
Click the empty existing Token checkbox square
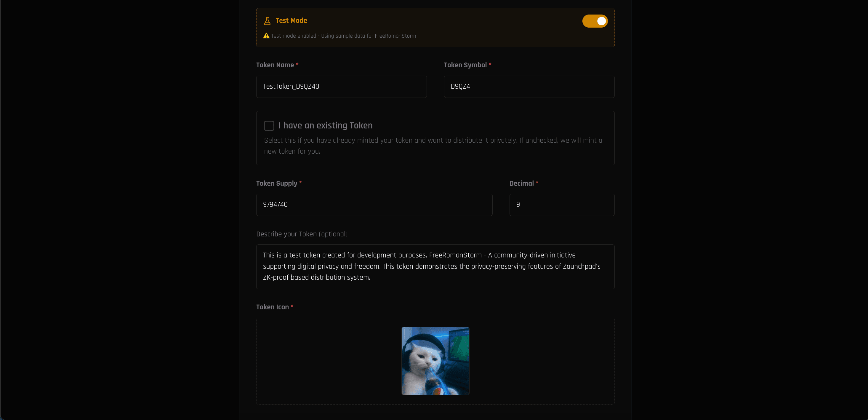[x=269, y=125]
